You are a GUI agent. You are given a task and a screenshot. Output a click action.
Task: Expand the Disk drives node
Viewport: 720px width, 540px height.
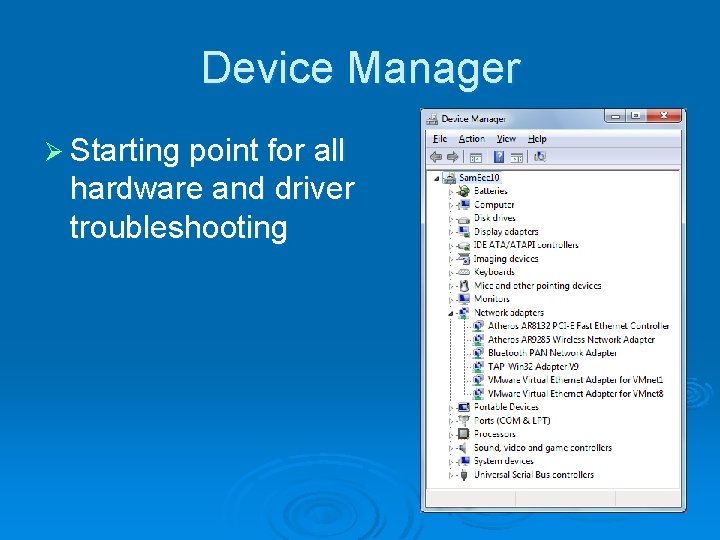450,219
